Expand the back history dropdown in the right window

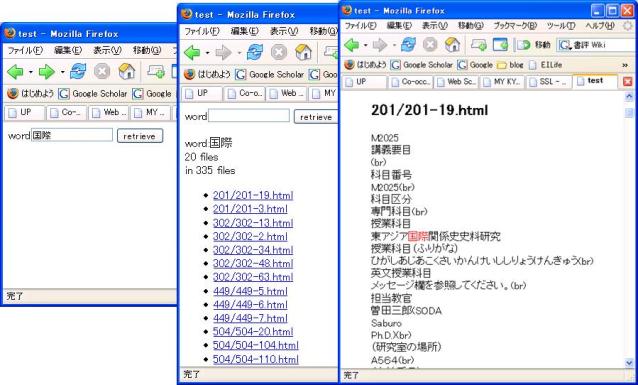click(x=365, y=45)
